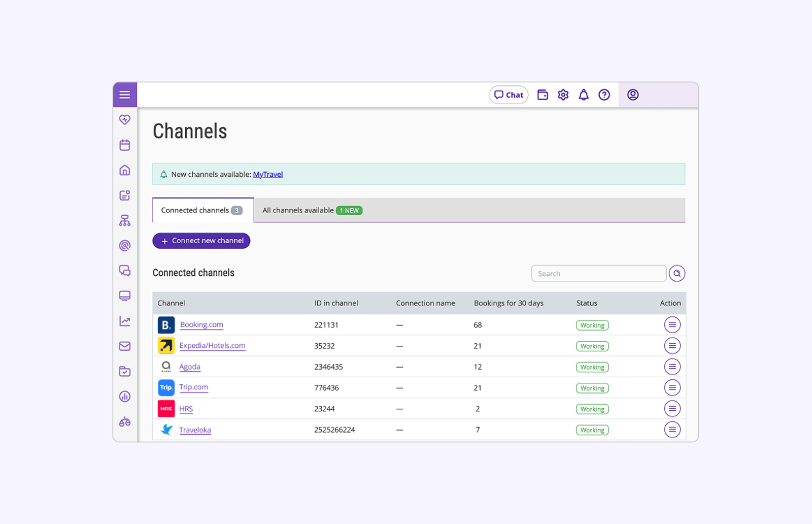Open the calendar sidebar icon

pos(125,145)
